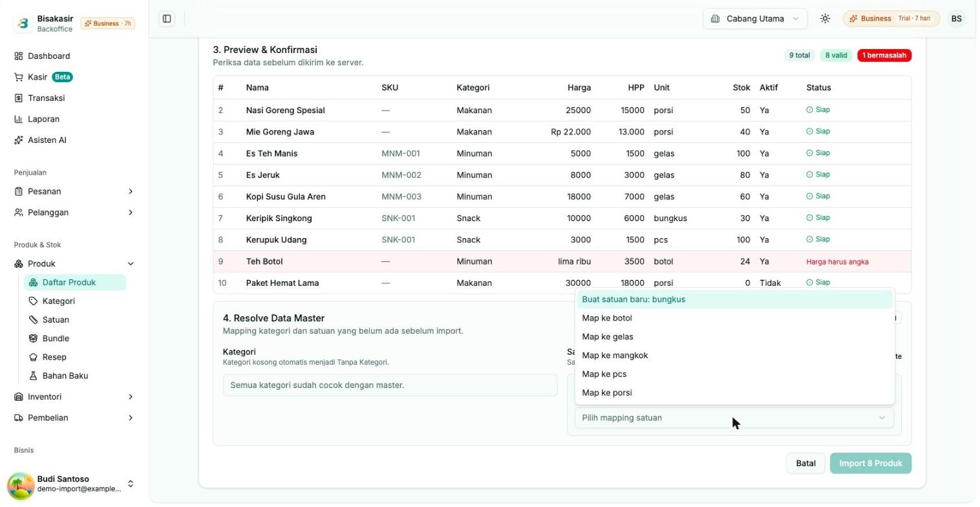Open the Dashboard sidebar item
980x507 pixels.
point(74,56)
